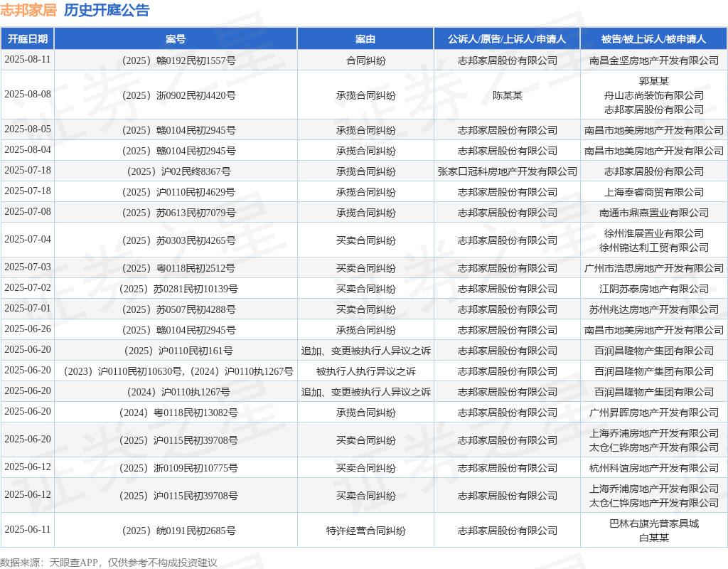The width and height of the screenshot is (728, 569).
Task: Click 江阴苏泰房地产有限公司 defendant cell
Action: click(654, 289)
